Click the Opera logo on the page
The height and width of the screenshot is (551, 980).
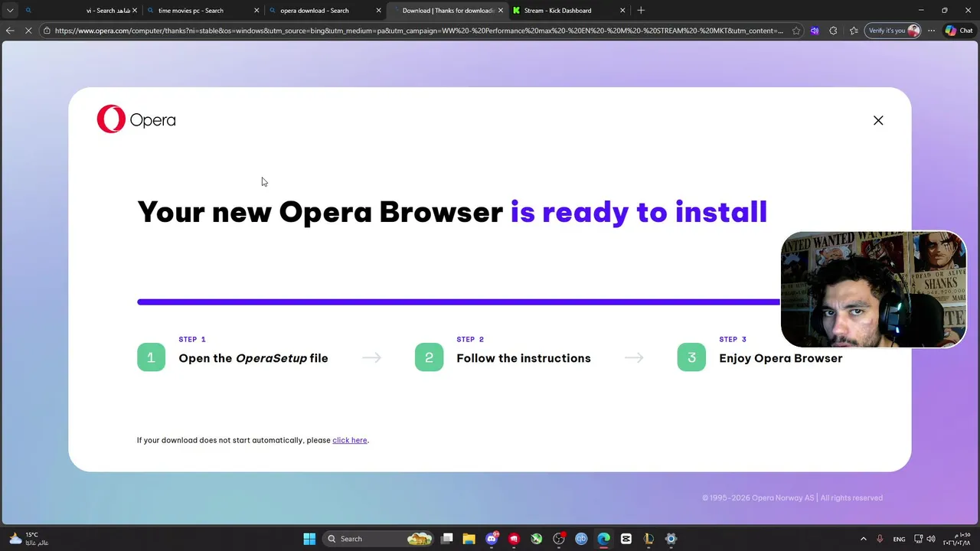[136, 119]
